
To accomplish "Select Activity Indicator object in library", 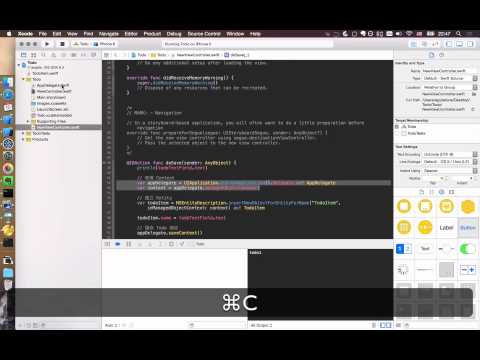I will point(404,270).
